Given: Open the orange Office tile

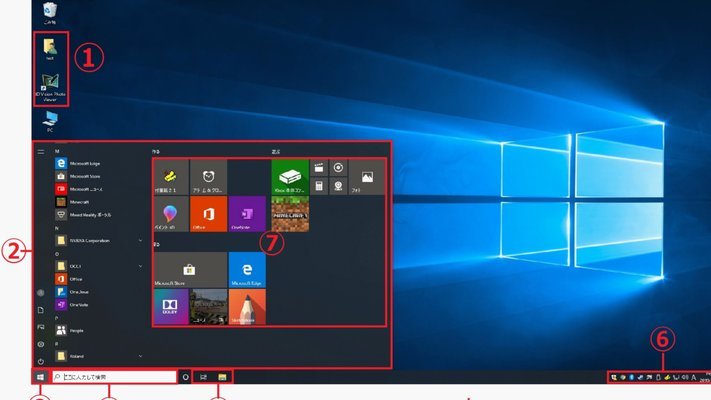Looking at the screenshot, I should 209,214.
